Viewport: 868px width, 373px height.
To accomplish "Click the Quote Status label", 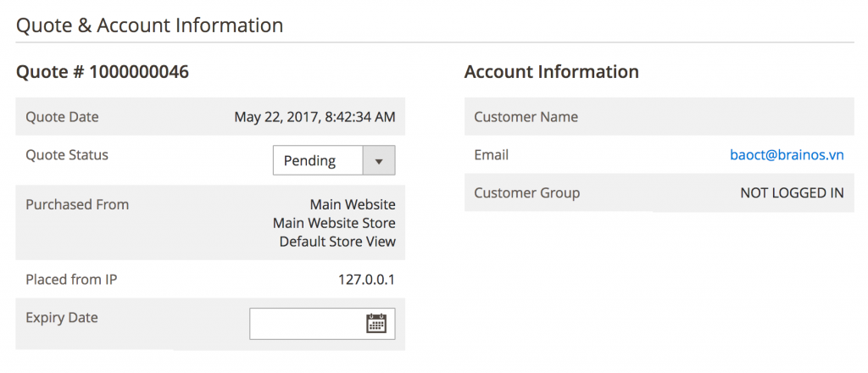I will [x=67, y=155].
